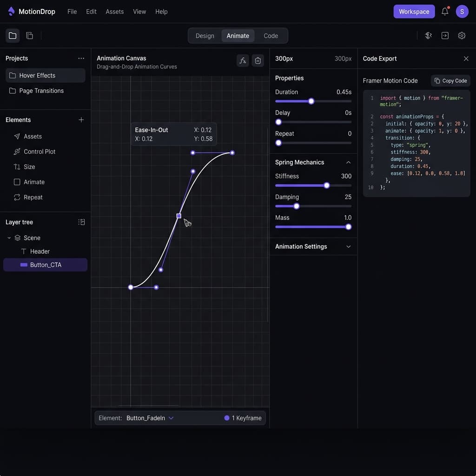Open the View menu
Viewport: 476px width, 476px height.
pyautogui.click(x=139, y=12)
